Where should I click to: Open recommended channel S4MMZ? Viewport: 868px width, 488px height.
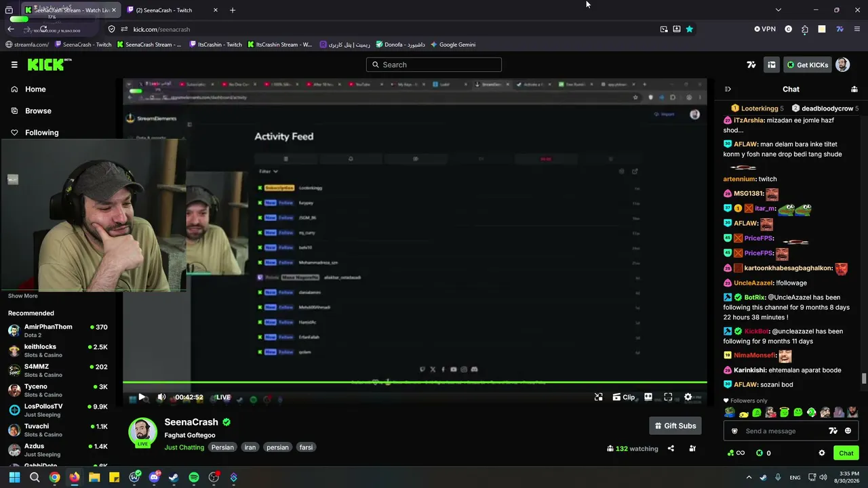58,370
